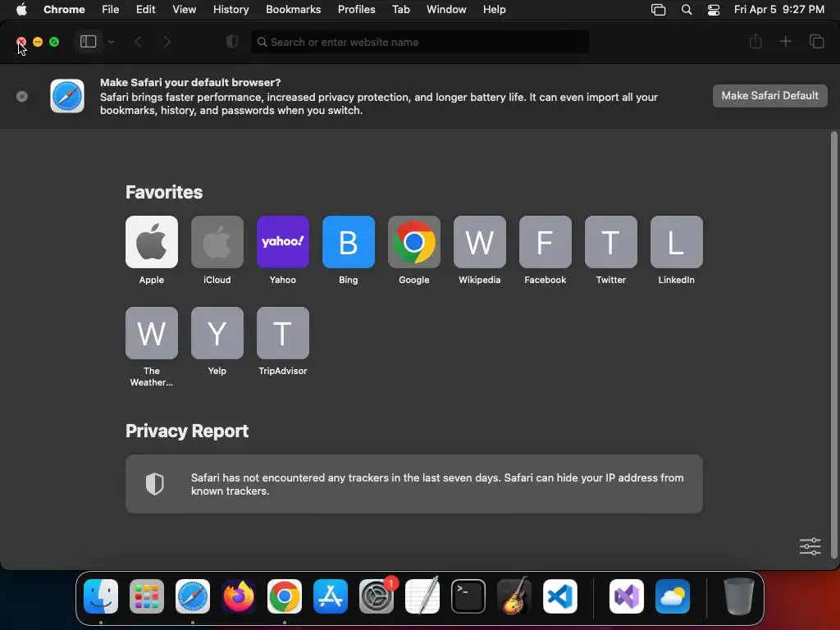
Task: Open the Window menu
Action: tap(446, 9)
